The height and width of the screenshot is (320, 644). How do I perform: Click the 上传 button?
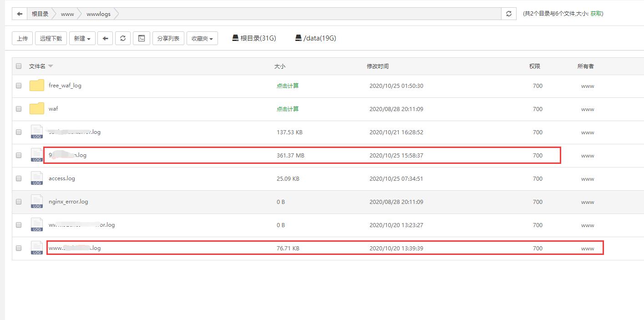(x=22, y=38)
